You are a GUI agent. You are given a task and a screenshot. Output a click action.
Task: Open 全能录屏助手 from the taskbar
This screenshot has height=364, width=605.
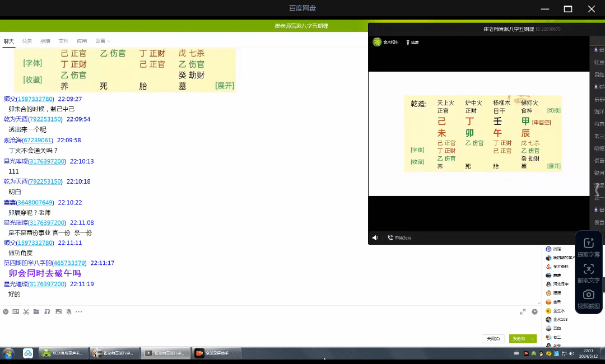pyautogui.click(x=216, y=353)
